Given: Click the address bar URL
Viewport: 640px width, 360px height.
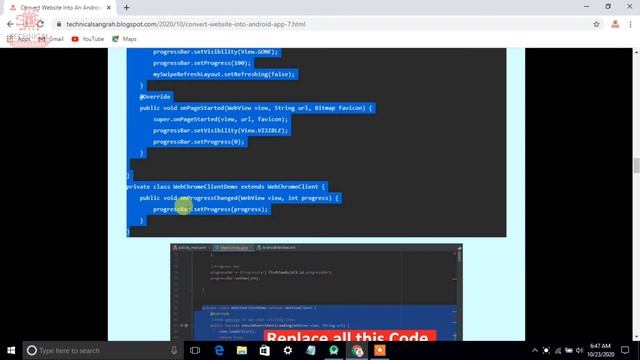Looking at the screenshot, I should [186, 24].
